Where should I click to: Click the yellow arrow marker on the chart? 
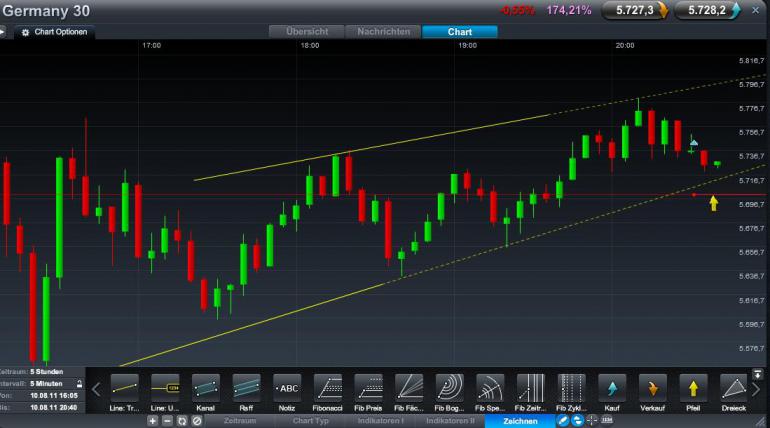714,203
